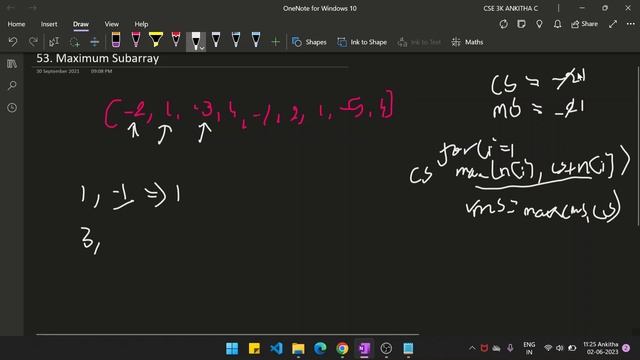
Task: Open the Windows Start menu
Action: [x=232, y=349]
